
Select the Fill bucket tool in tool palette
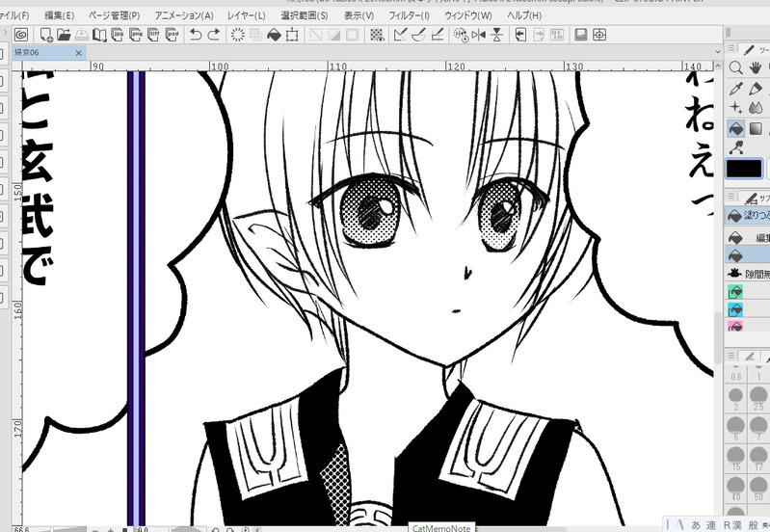click(x=735, y=128)
